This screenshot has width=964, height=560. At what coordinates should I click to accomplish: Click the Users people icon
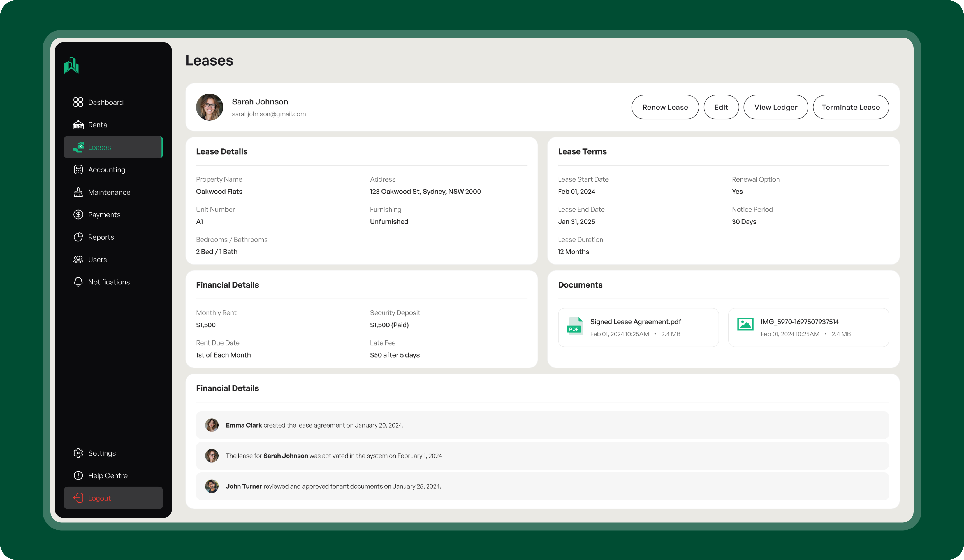pos(78,260)
